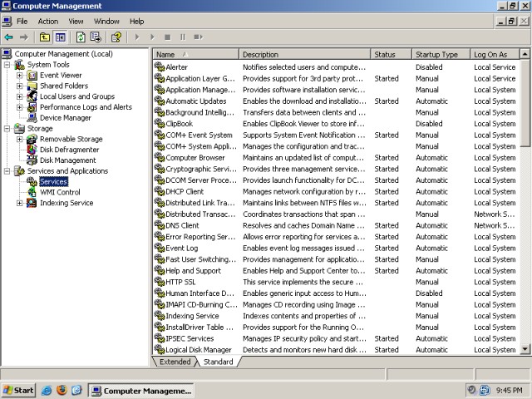532x399 pixels.
Task: Select Computer Management (Local) root node
Action: [x=63, y=54]
